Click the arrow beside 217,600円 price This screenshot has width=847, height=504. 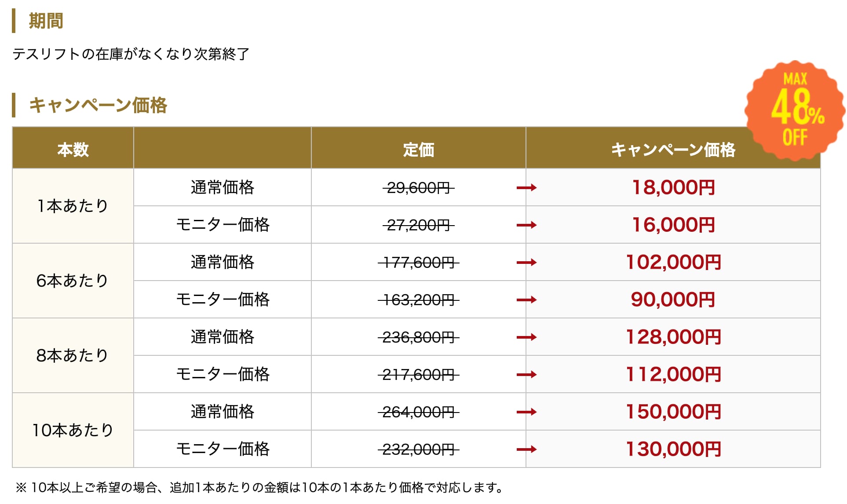pos(526,375)
